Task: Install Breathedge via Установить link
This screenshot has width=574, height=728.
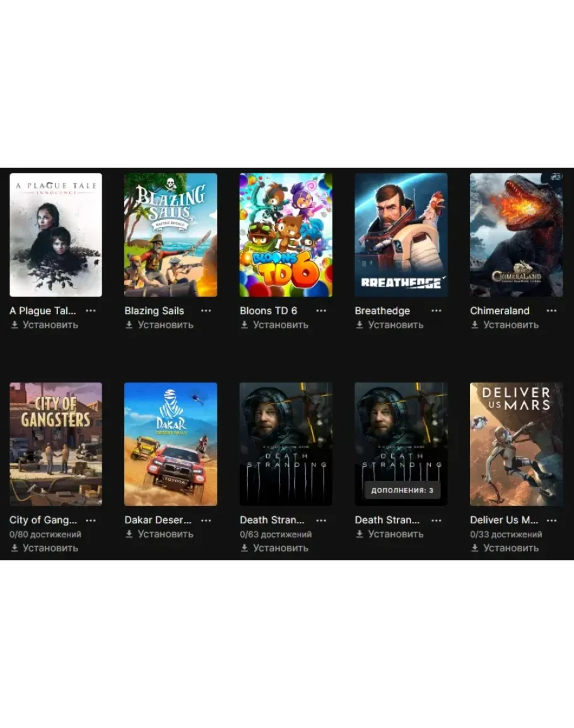Action: (x=390, y=325)
